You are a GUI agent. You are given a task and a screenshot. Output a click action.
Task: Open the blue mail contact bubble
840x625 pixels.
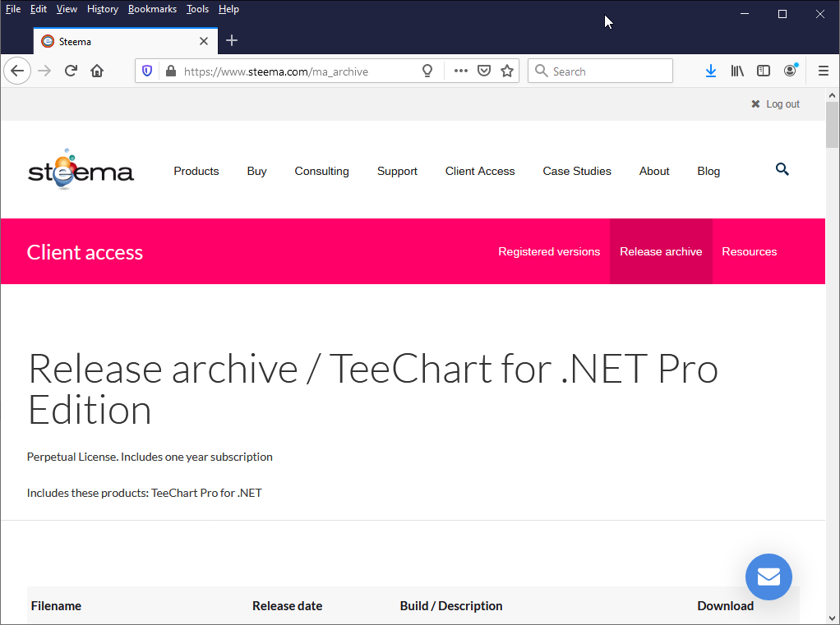tap(768, 577)
